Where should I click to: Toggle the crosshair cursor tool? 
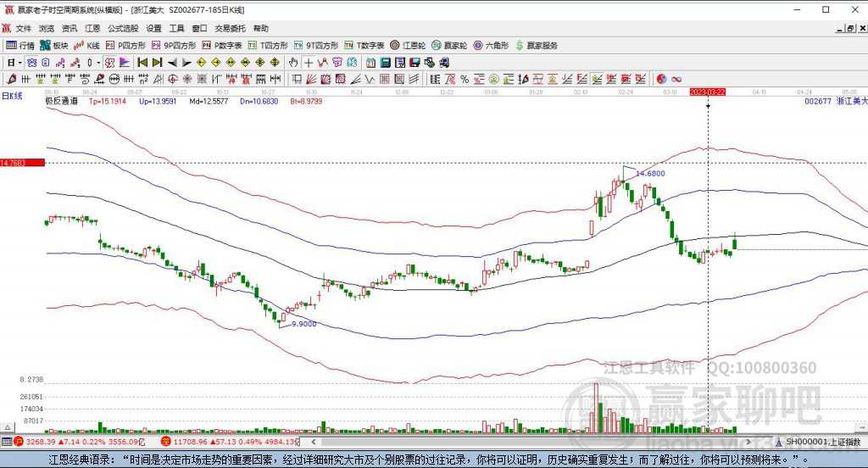click(309, 63)
